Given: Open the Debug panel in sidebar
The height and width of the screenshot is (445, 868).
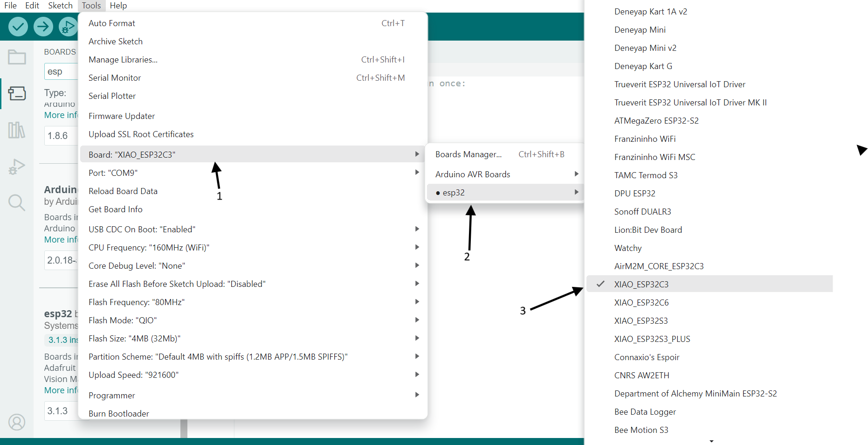Looking at the screenshot, I should pos(17,167).
